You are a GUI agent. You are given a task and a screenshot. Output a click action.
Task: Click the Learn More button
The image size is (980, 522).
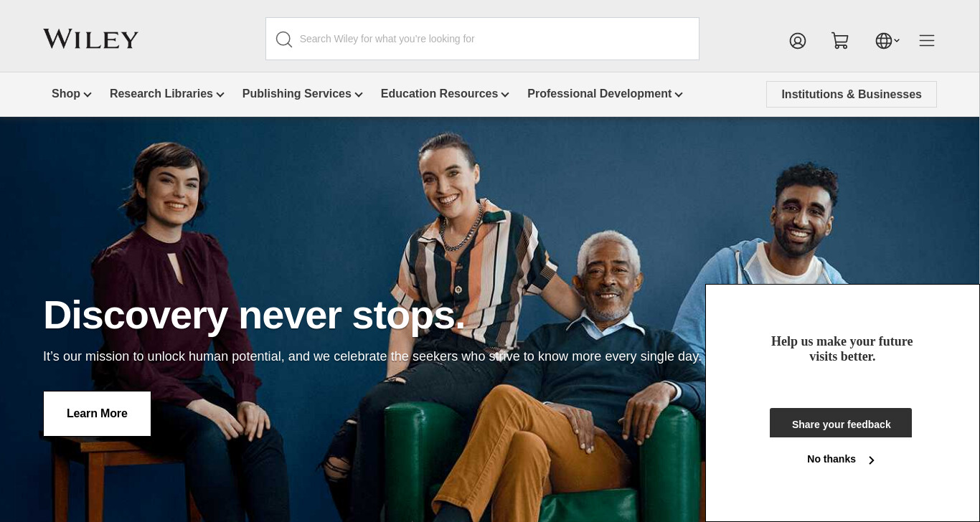tap(97, 414)
